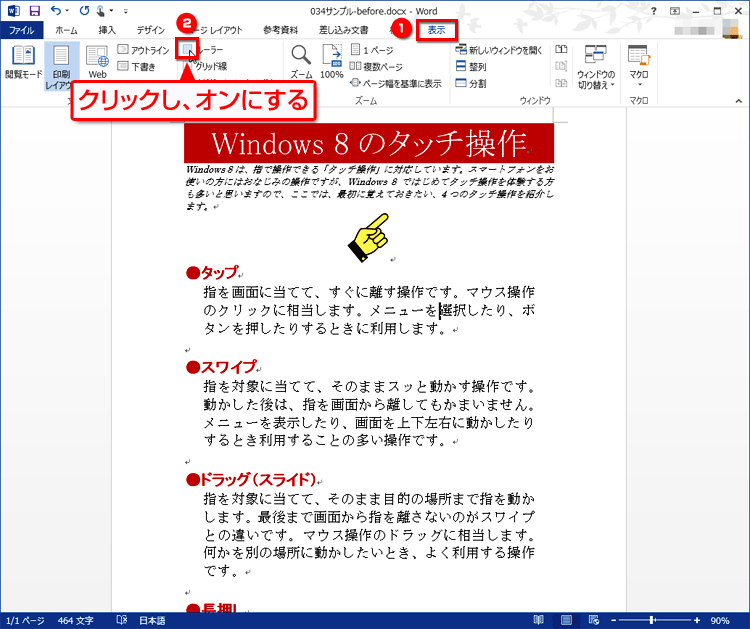
Task: Switch to the デザイン tab
Action: [150, 30]
